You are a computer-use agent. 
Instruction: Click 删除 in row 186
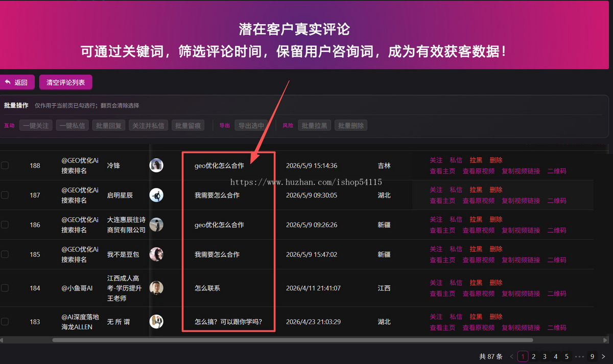(x=496, y=220)
